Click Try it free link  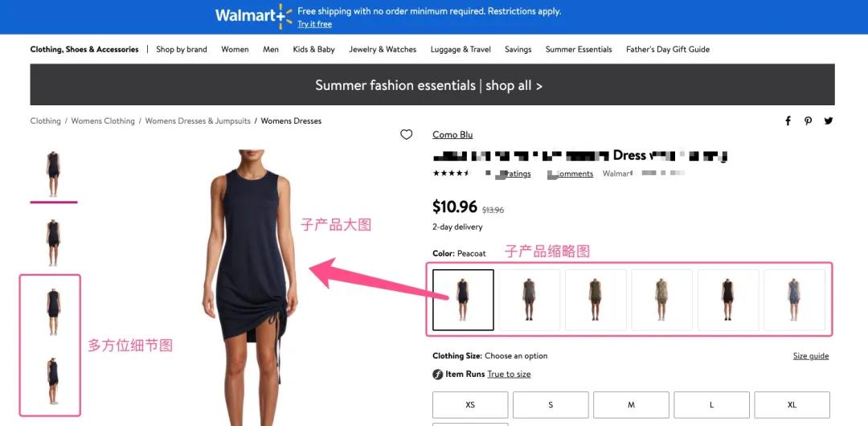click(314, 24)
